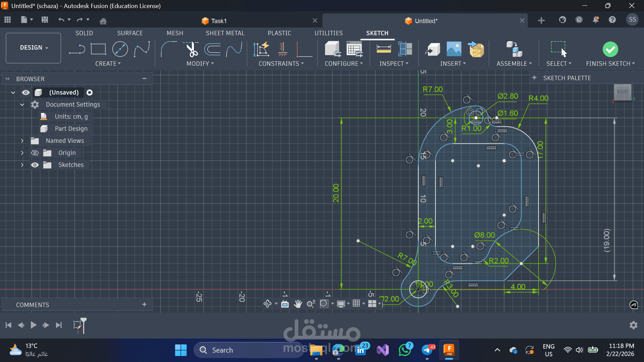Select the 2-Point Rectangle tool
The height and width of the screenshot is (362, 644).
coord(98,50)
